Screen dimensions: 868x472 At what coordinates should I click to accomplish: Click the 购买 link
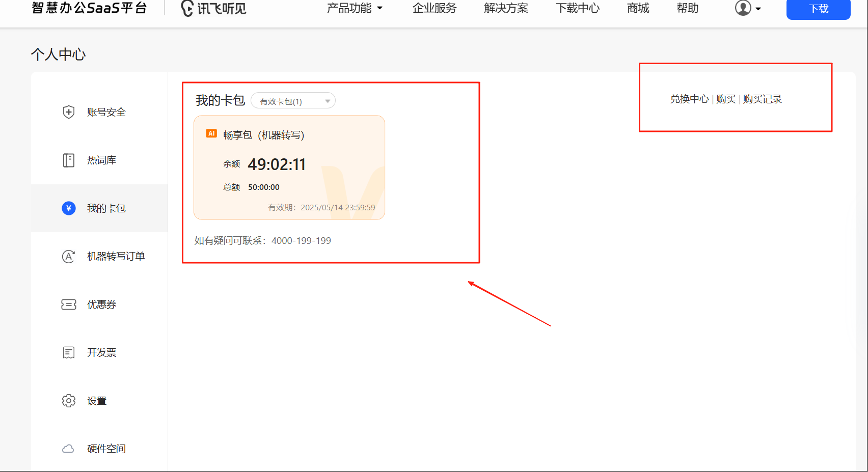(x=726, y=99)
